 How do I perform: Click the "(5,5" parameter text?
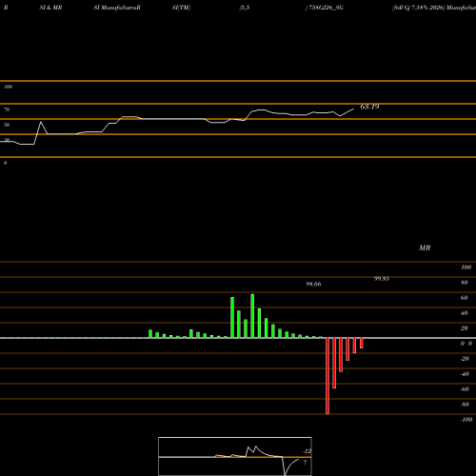click(x=245, y=8)
